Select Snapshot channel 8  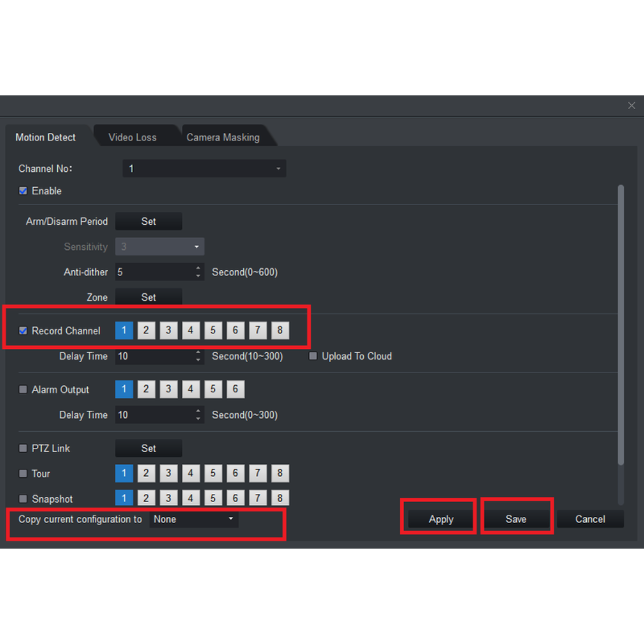tap(280, 498)
